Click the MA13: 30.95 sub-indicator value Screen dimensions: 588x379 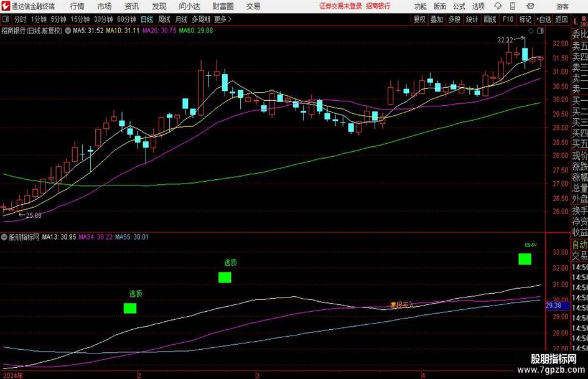click(59, 237)
